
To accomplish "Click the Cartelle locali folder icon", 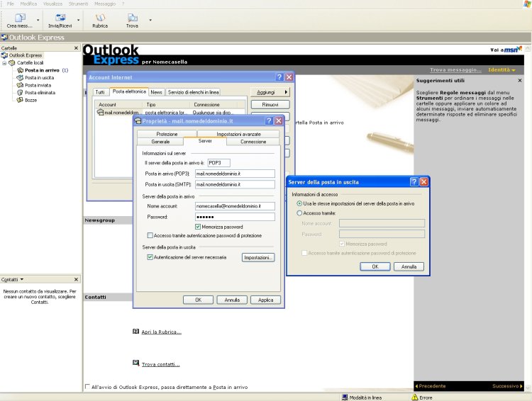I will pyautogui.click(x=12, y=63).
